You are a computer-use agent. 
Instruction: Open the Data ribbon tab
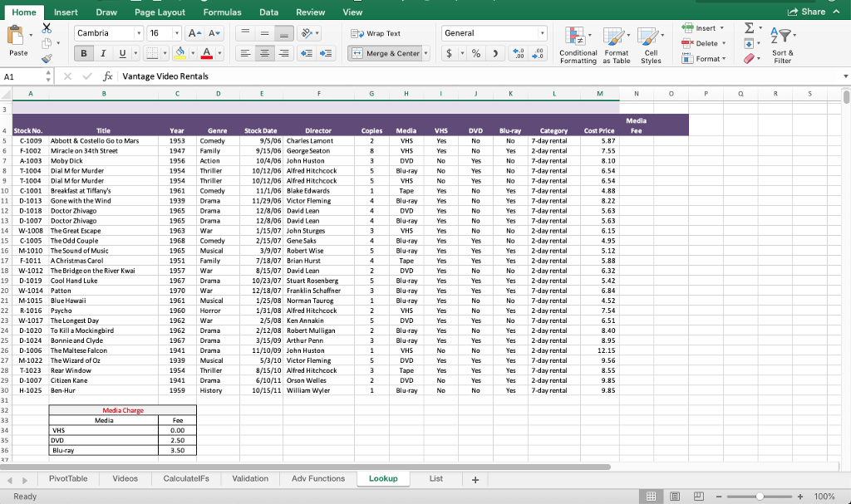[x=268, y=12]
